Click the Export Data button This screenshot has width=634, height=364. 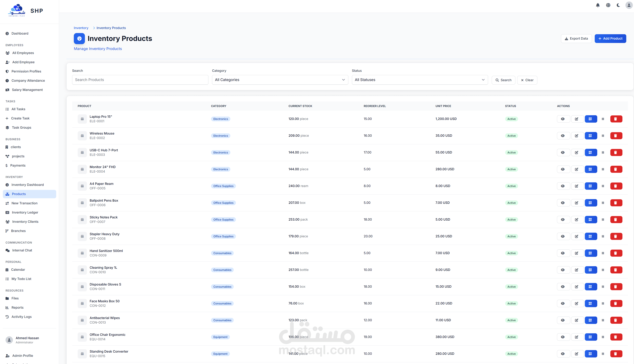[576, 39]
